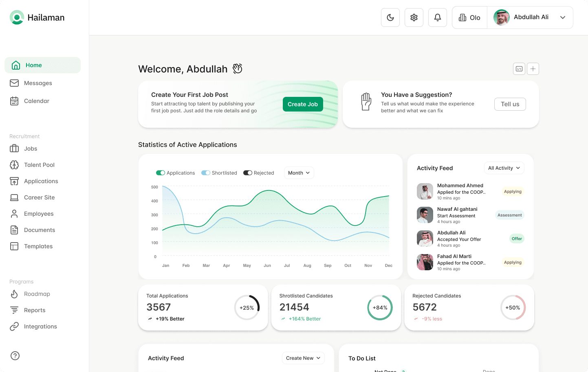Click the Templates layout icon
This screenshot has width=588, height=372.
(x=14, y=246)
